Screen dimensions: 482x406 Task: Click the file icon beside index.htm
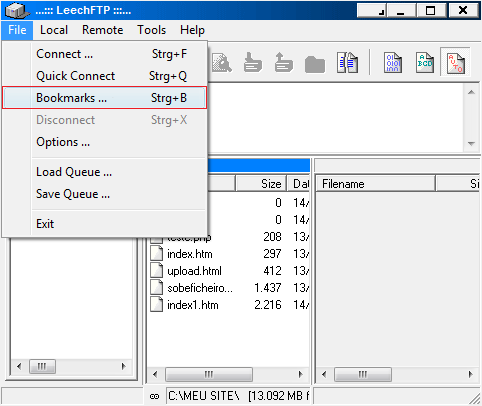(x=157, y=254)
